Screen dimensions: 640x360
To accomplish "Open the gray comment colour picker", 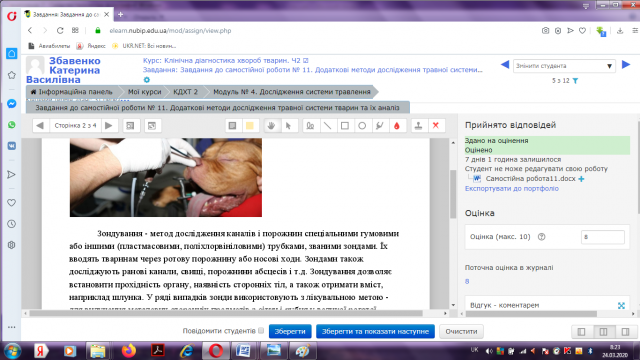I will (x=232, y=126).
